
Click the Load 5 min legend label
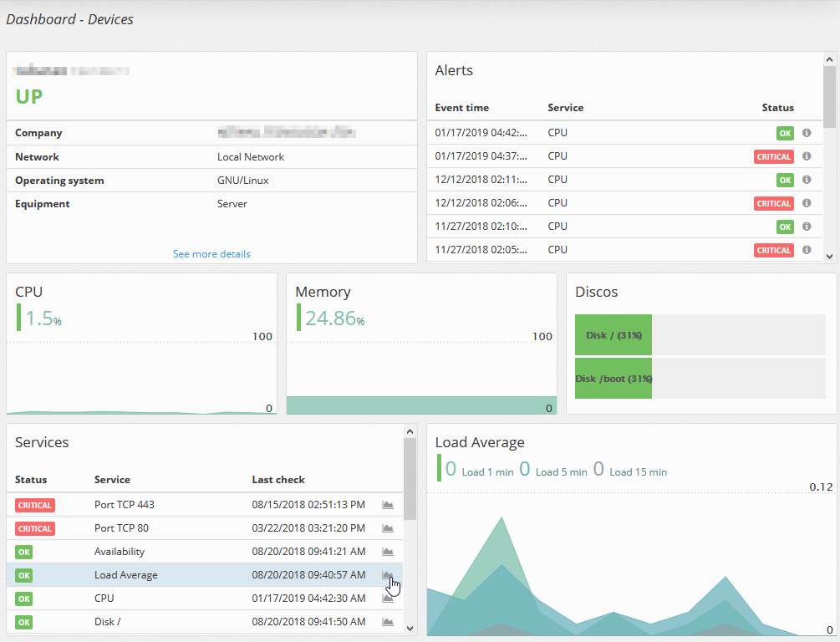pyautogui.click(x=562, y=472)
